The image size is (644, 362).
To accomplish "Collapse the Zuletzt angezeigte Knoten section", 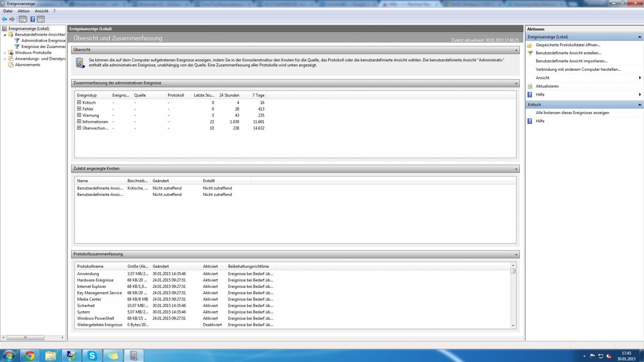I will (516, 169).
